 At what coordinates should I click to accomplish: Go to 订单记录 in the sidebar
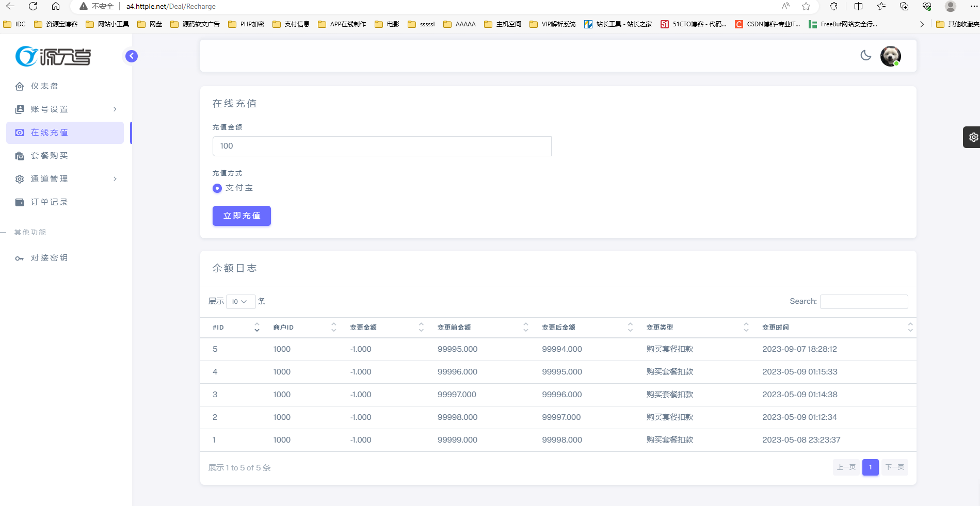click(x=49, y=202)
